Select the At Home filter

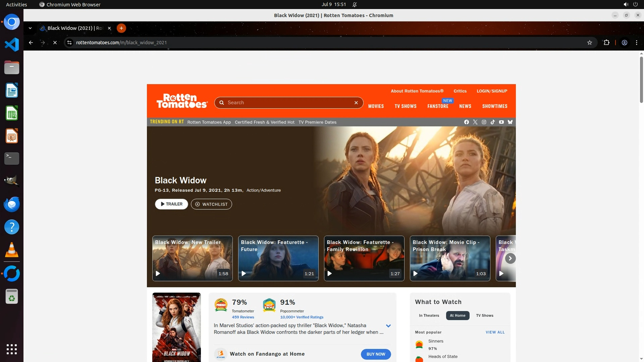(x=457, y=315)
